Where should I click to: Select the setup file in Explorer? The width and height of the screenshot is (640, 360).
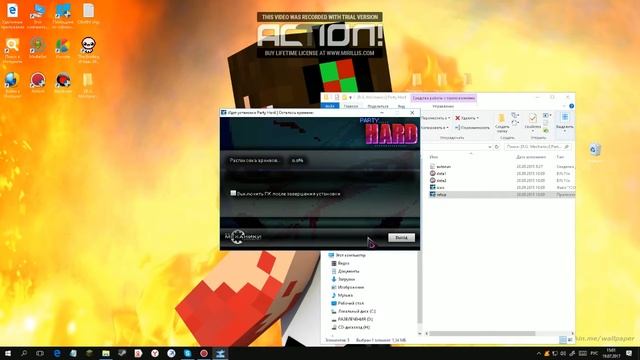tap(438, 195)
